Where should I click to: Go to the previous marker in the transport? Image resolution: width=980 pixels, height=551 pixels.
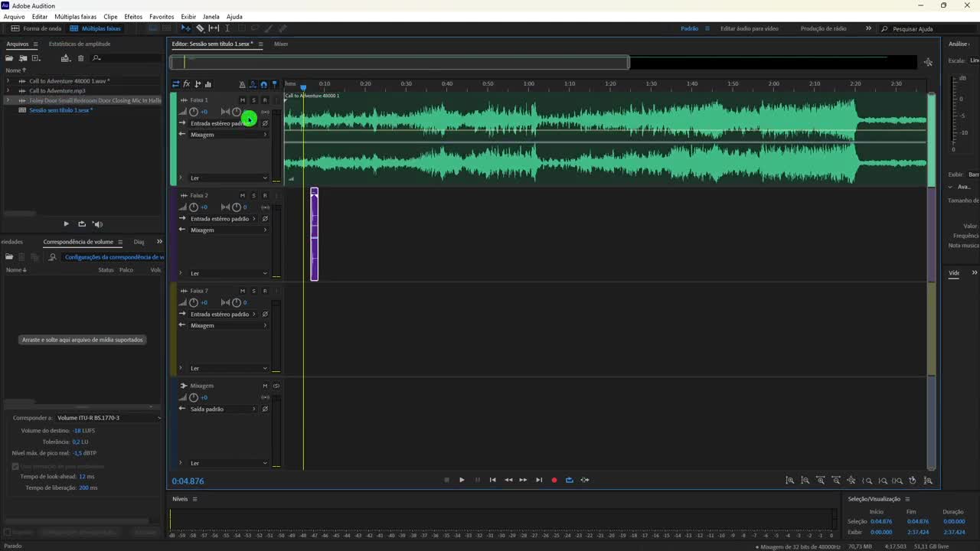tap(492, 480)
